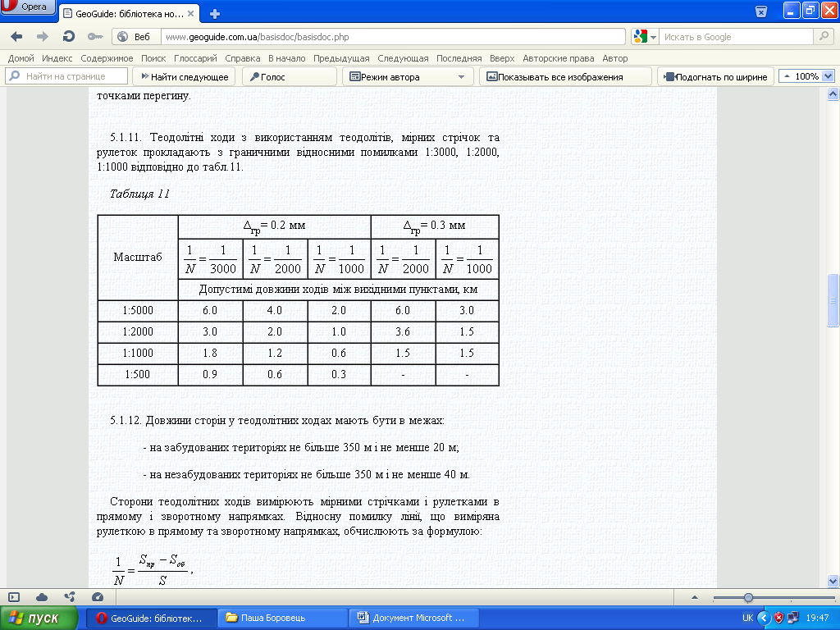Open the closed tabs trash icon

click(760, 11)
